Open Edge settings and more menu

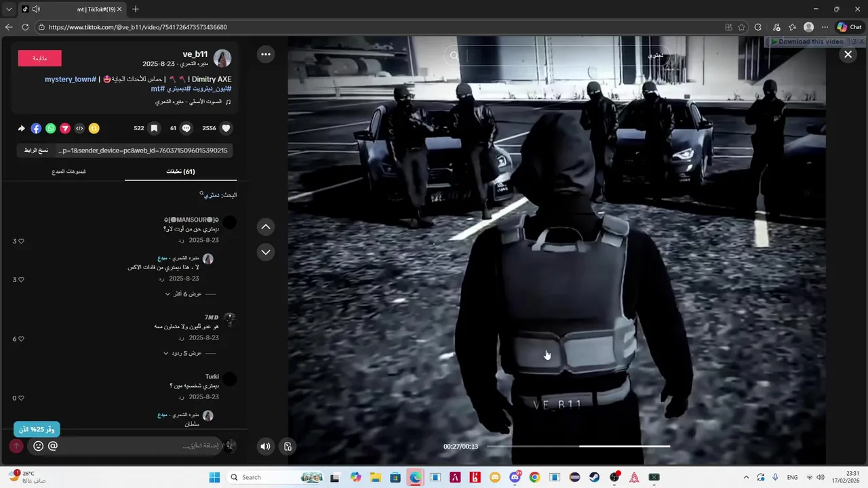[825, 27]
